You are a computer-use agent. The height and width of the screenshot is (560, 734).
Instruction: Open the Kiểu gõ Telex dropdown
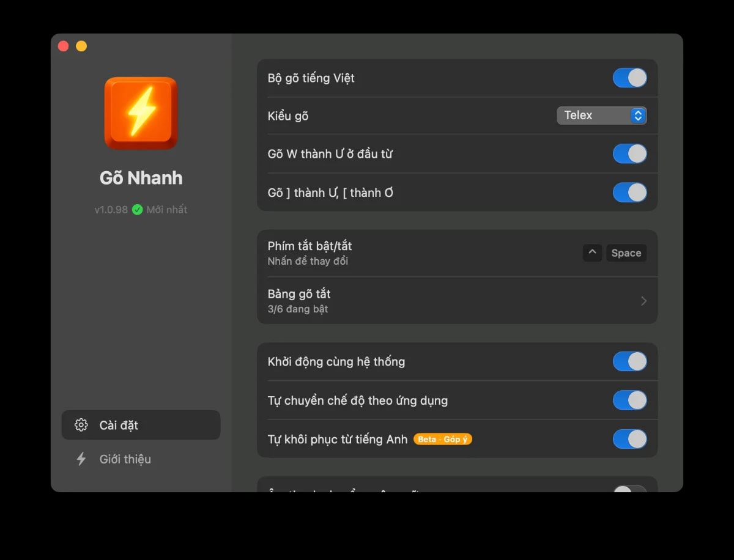click(x=601, y=115)
